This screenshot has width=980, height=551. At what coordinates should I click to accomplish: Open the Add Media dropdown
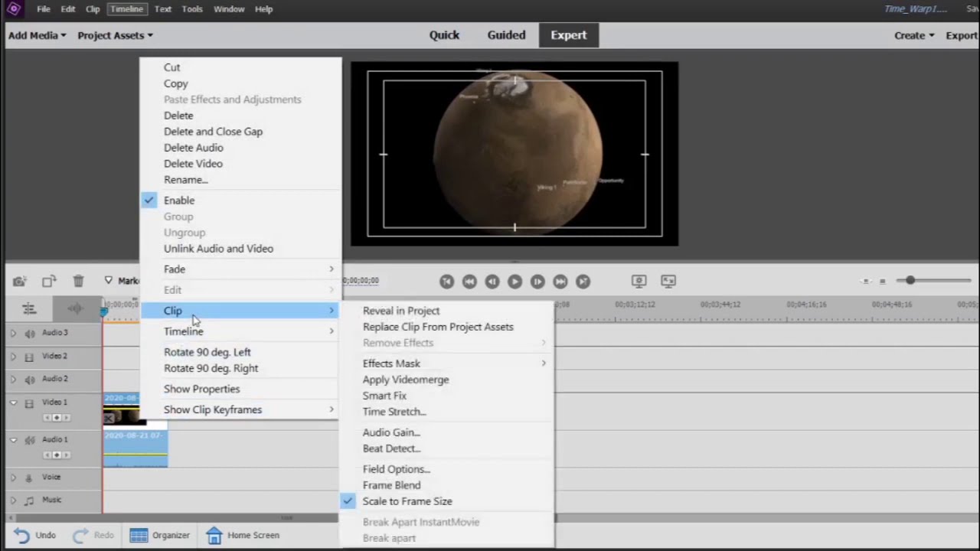(x=37, y=35)
